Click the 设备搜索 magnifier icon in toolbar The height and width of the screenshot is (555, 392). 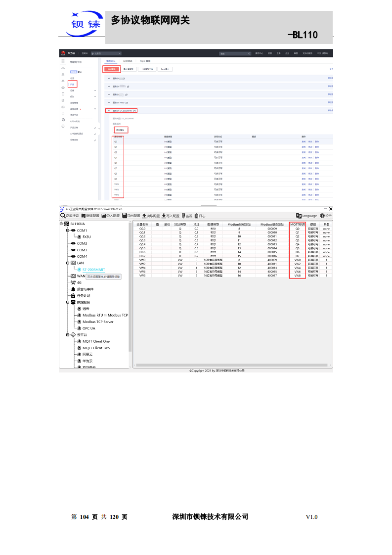point(63,216)
